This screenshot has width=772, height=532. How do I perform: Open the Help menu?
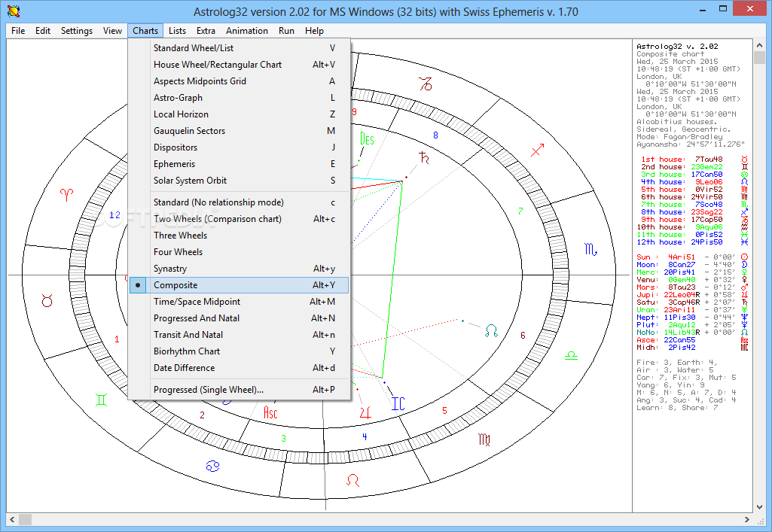tap(314, 31)
